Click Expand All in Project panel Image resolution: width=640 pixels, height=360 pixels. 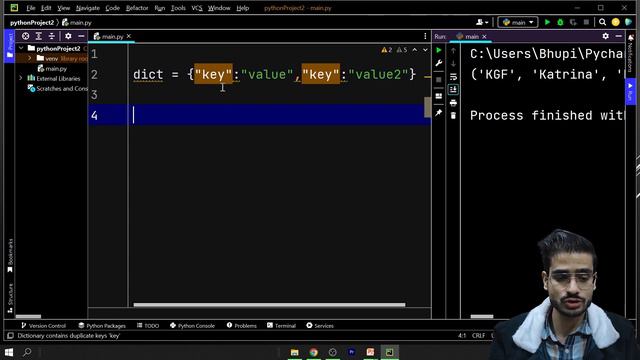(39, 36)
